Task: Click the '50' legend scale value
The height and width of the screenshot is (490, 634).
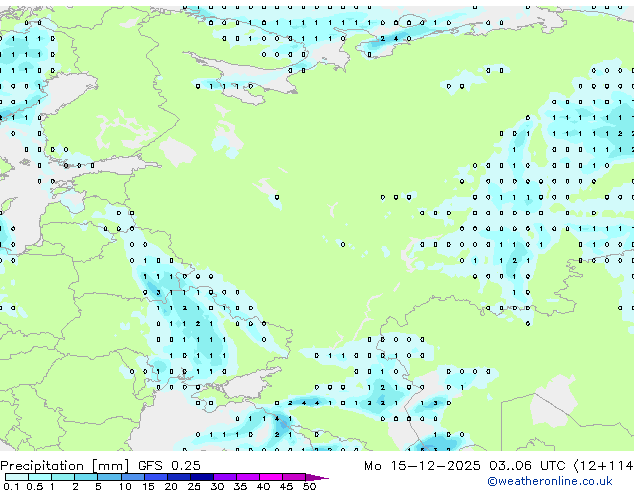Action: pos(309,486)
